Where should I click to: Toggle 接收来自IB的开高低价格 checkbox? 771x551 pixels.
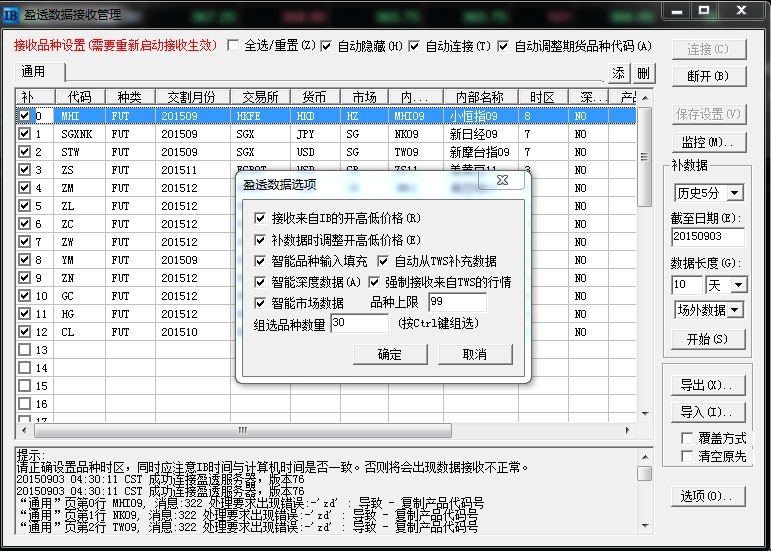[261, 218]
